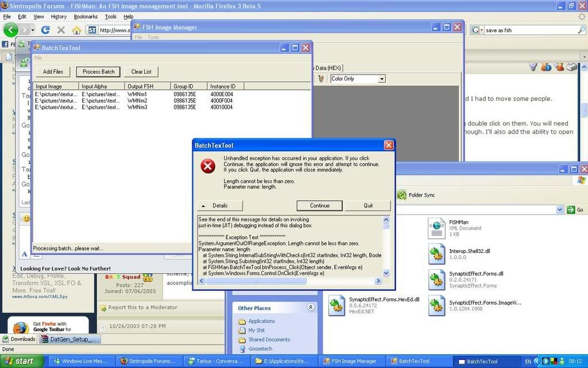The image size is (588, 368).
Task: Open the www.Altova.com/XMLSpy ad link
Action: coord(40,297)
